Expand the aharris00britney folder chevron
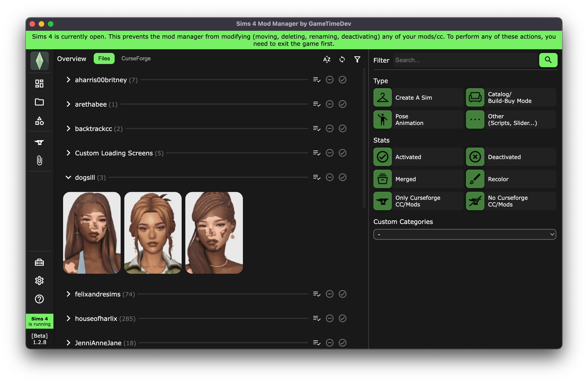Image resolution: width=588 pixels, height=383 pixels. (x=68, y=80)
